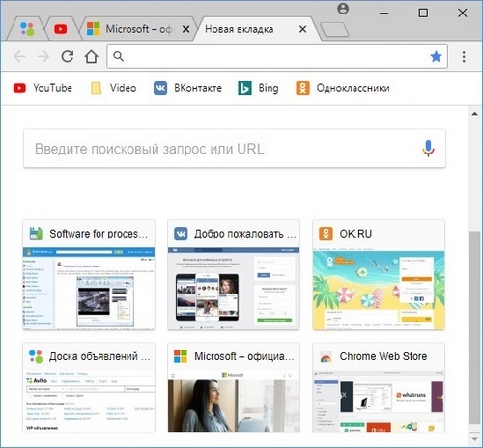The image size is (483, 448).
Task: Open a new tab with the new tab button
Action: pos(335,30)
